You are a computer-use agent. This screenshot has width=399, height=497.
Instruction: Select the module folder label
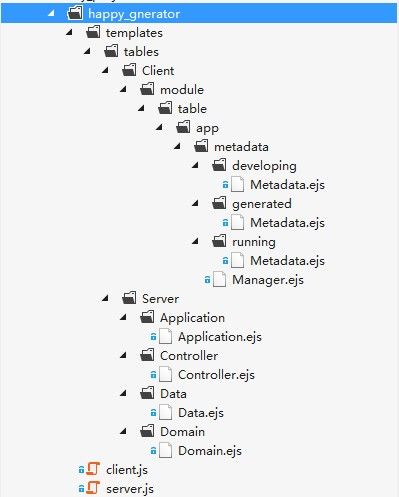[x=182, y=90]
